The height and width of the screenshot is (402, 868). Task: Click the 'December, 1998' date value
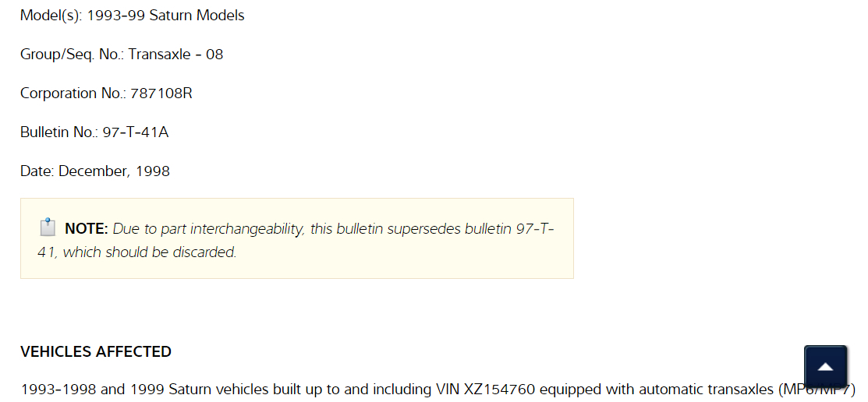tap(115, 171)
